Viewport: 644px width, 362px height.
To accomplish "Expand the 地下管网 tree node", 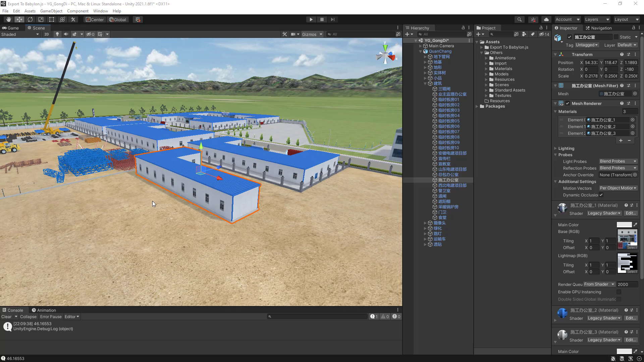I will click(425, 57).
